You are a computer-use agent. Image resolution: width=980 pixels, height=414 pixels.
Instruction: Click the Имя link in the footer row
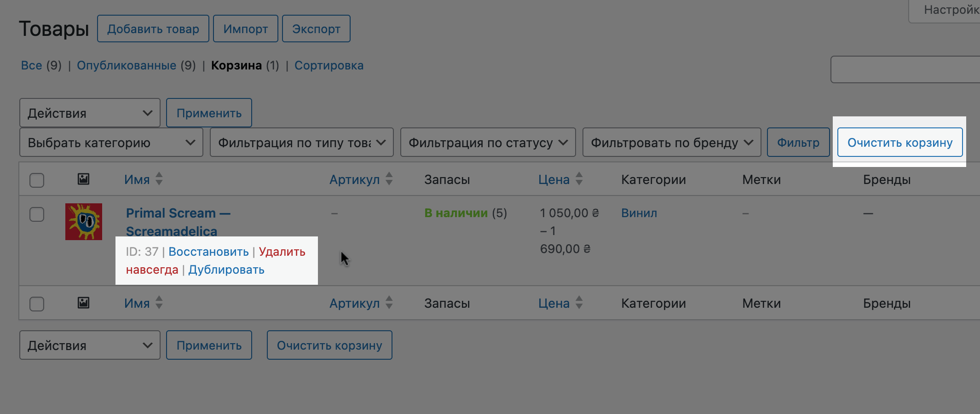[x=137, y=303]
